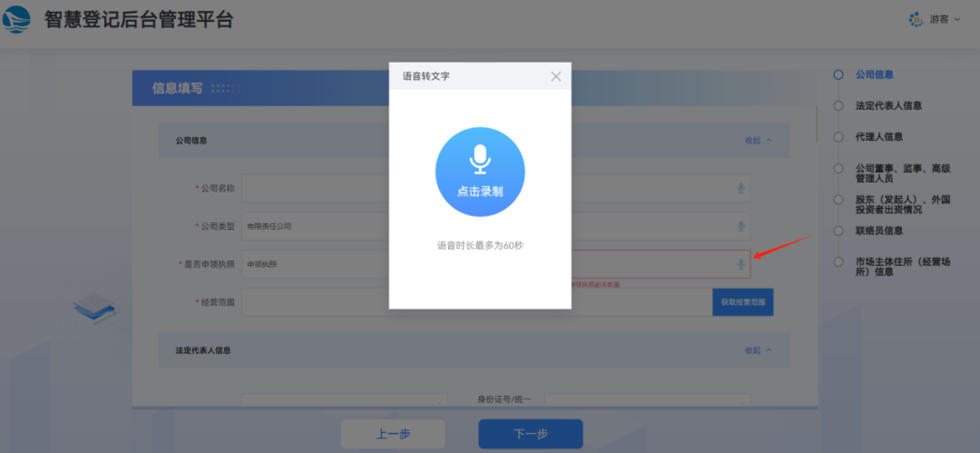Collapse the 公司信息 section via 收起
Screen dimensions: 980x453
point(758,141)
